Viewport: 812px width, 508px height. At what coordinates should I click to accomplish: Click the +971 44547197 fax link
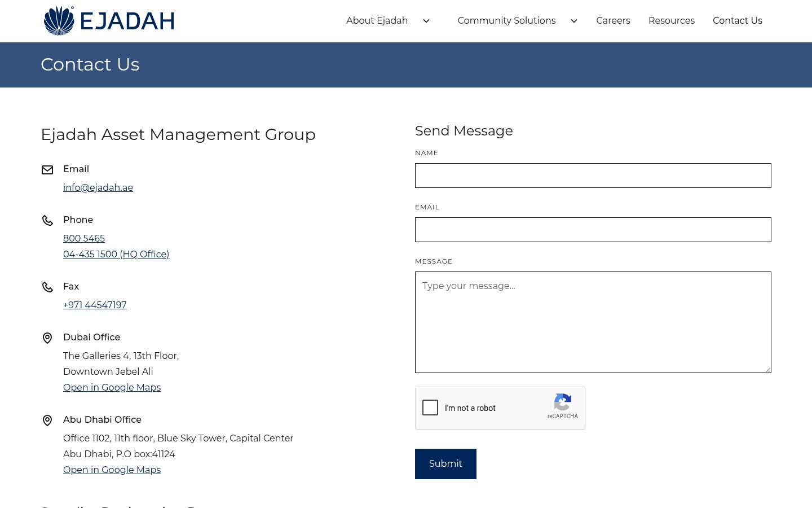point(95,305)
